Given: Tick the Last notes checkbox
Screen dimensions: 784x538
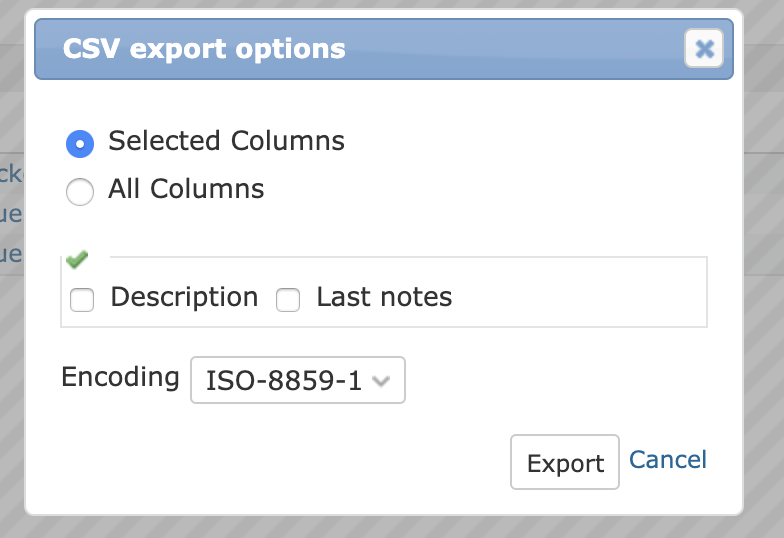Looking at the screenshot, I should [x=288, y=300].
